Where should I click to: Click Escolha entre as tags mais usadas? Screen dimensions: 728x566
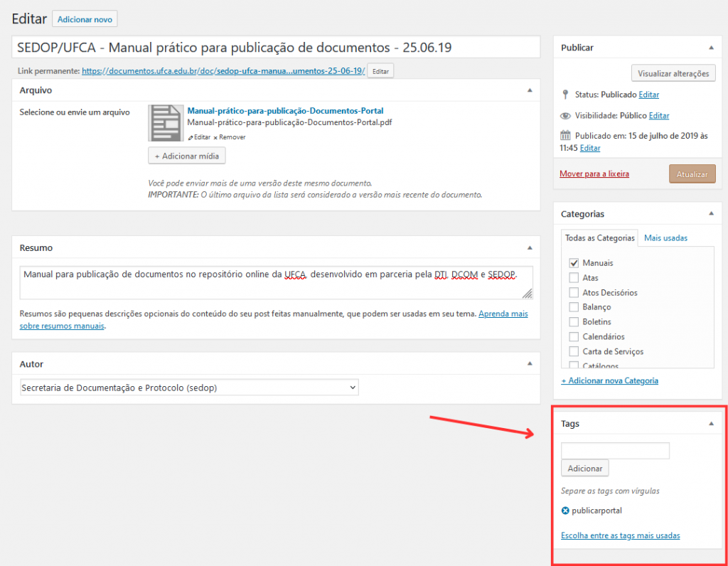[x=620, y=535]
